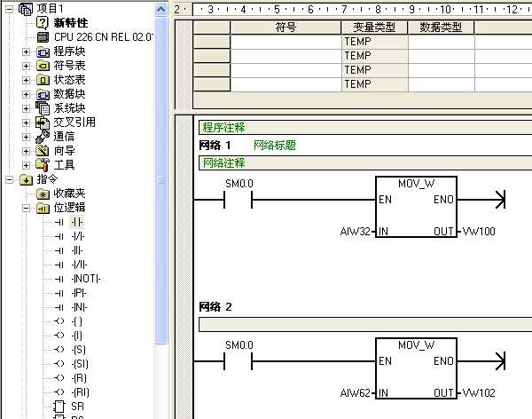Select the MOV_W box in 网络 2

click(417, 368)
